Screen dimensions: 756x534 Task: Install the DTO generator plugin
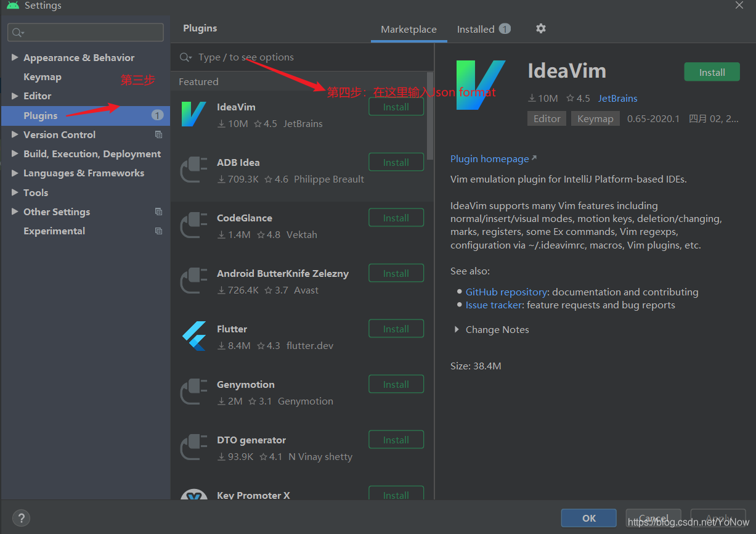tap(396, 440)
